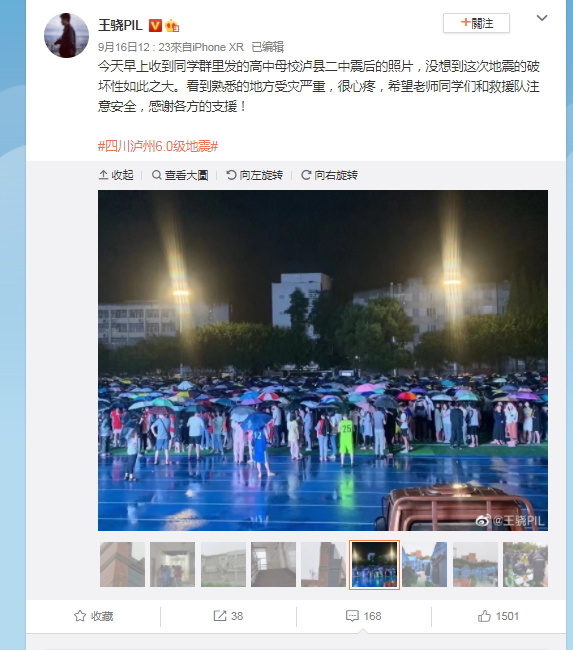
Task: Open 王骁PIL profile avatar
Action: tap(66, 35)
